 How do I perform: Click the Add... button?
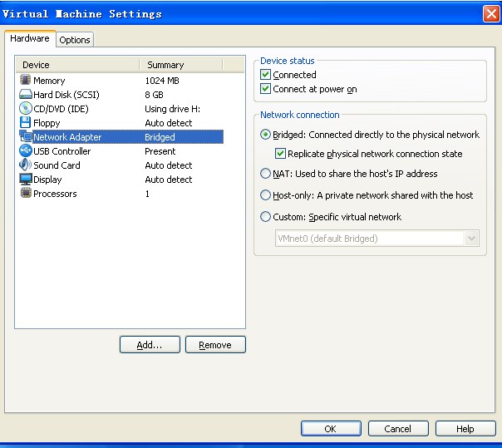tap(150, 345)
